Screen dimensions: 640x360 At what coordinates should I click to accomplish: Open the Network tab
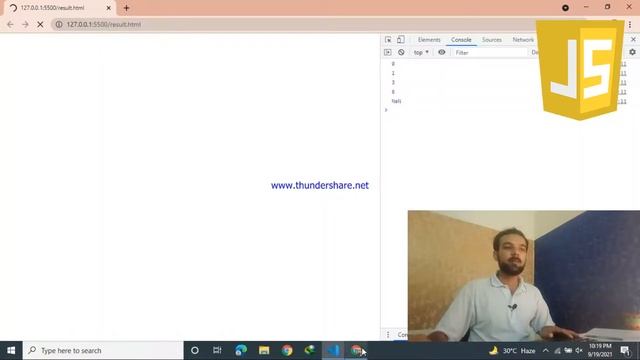[x=523, y=40]
